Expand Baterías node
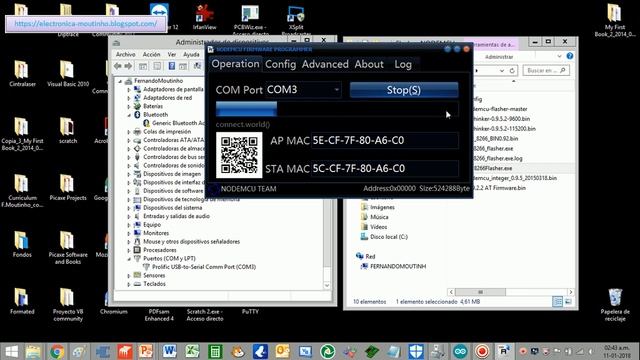 pos(129,106)
